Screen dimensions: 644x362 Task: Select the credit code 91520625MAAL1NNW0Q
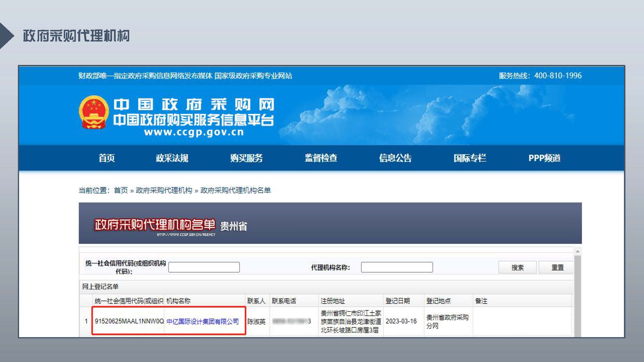coord(129,321)
